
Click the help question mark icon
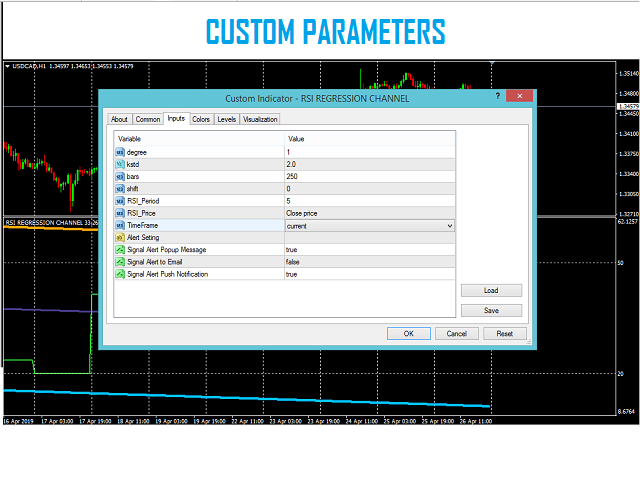coord(497,97)
